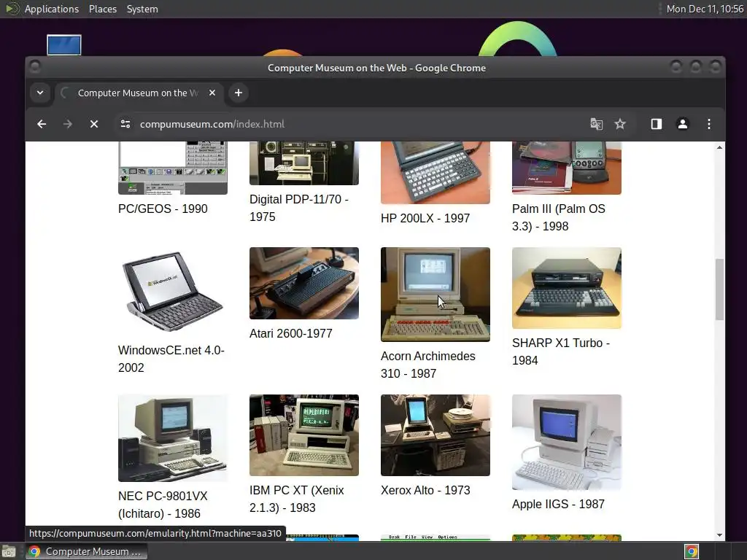Open a new tab with the plus button
Screen dimensions: 747x560
[239, 93]
